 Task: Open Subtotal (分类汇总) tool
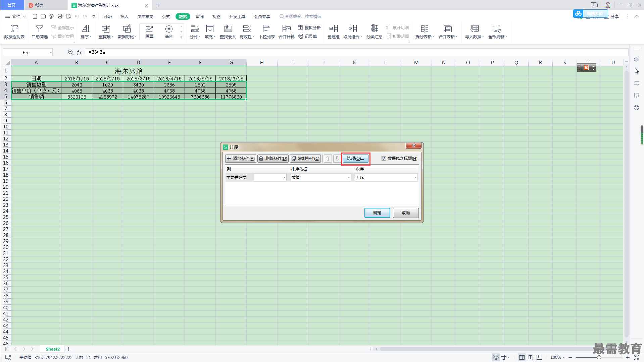click(374, 32)
